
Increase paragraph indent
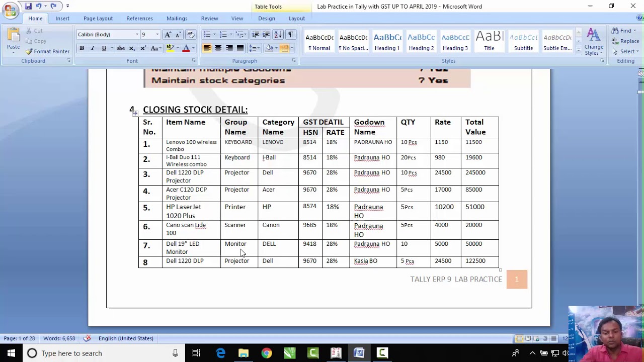(266, 34)
